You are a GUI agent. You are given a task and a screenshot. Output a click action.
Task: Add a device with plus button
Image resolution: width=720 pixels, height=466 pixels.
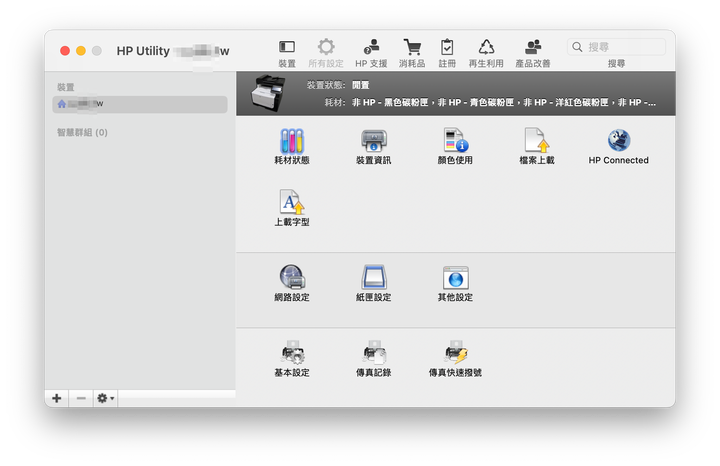click(x=56, y=398)
